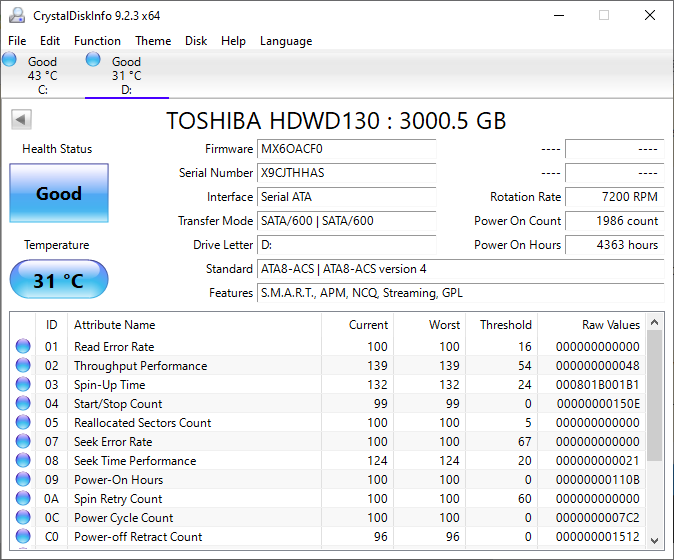Click raw value 000801B001B1
Viewport: 674px width, 560px height.
[x=597, y=385]
